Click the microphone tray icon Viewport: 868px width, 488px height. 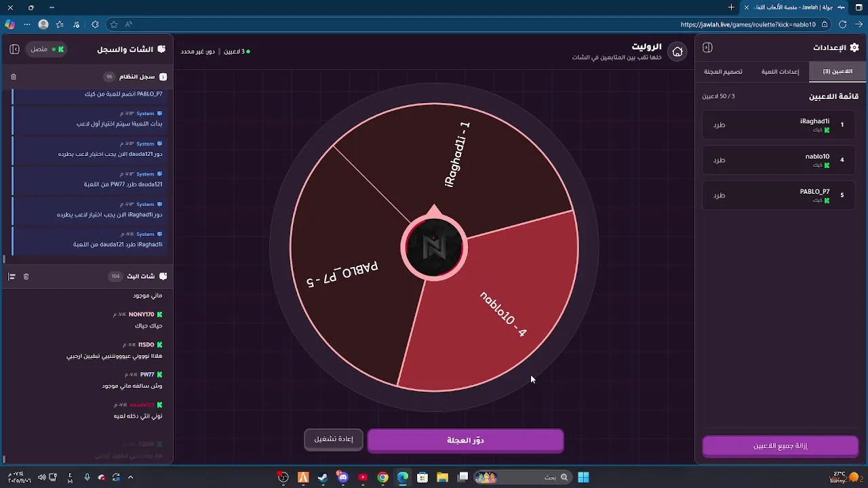pyautogui.click(x=87, y=477)
